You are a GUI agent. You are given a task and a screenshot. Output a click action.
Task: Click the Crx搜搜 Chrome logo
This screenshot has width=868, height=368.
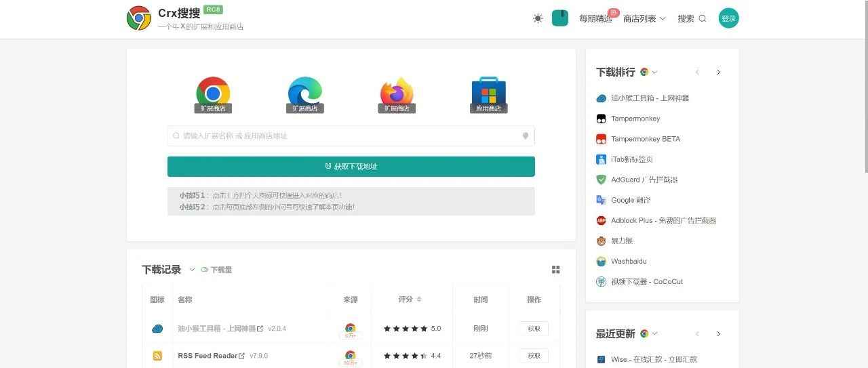coord(139,18)
